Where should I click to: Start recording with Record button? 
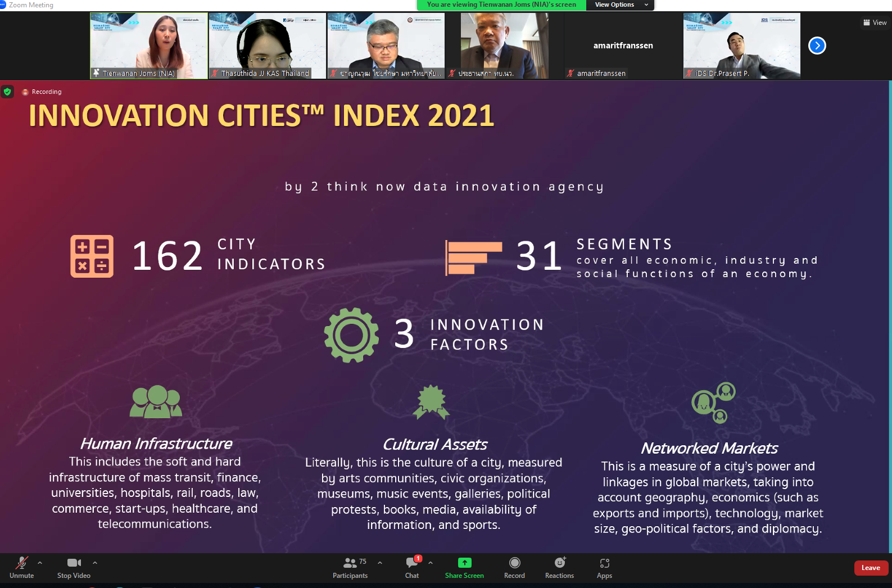click(x=514, y=567)
